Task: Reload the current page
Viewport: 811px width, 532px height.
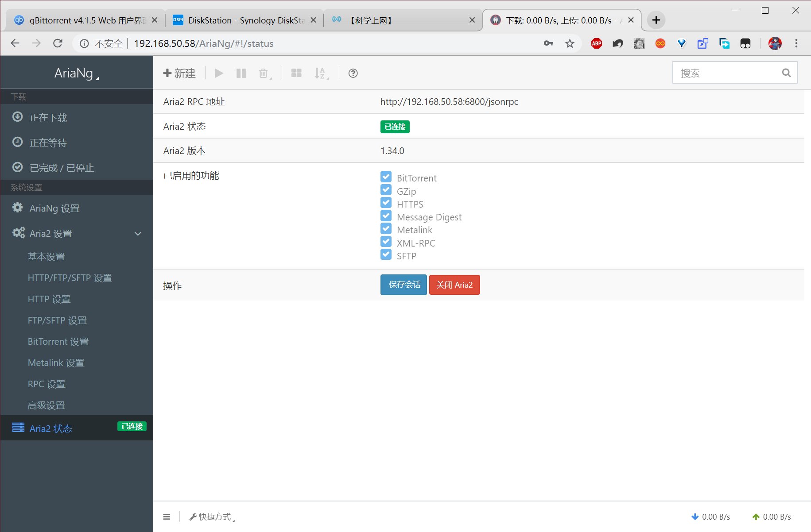Action: (x=58, y=43)
